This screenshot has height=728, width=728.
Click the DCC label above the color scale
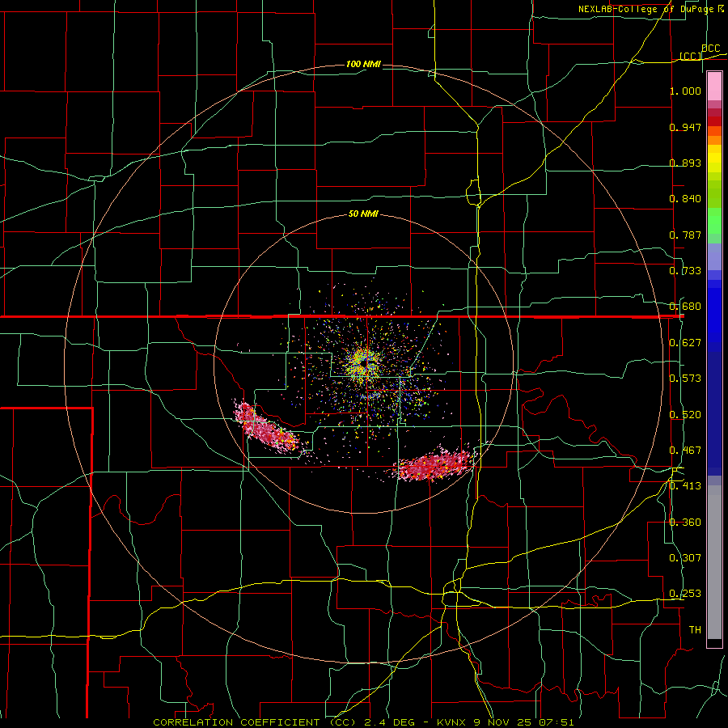(x=710, y=48)
